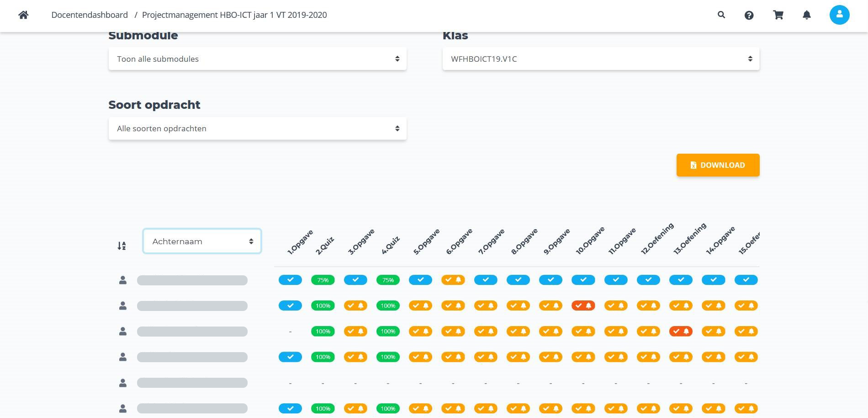Open the help question mark icon

pos(749,15)
